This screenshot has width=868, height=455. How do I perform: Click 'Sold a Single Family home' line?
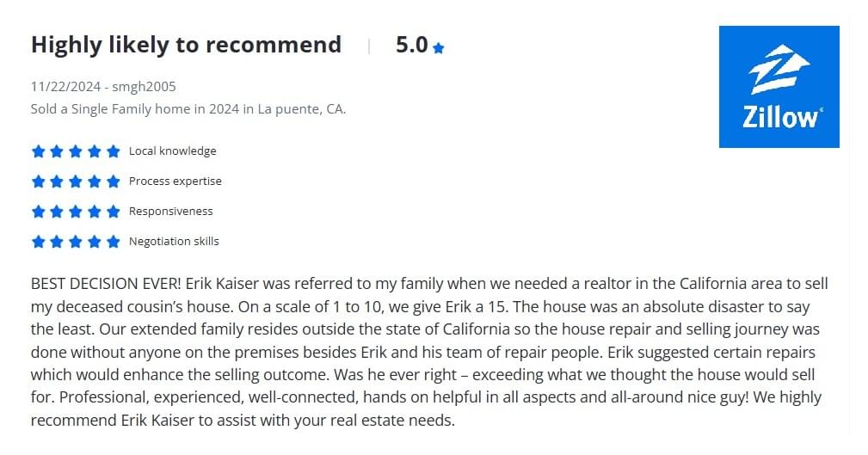(188, 109)
